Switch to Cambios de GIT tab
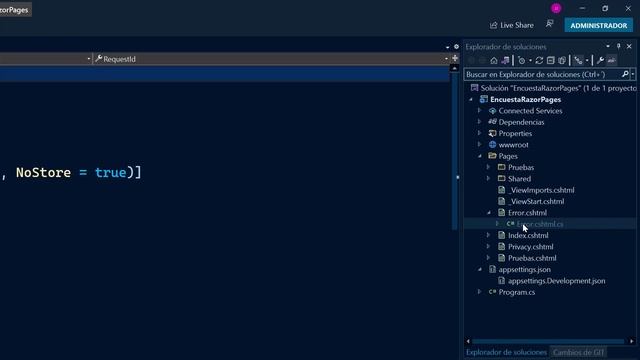The width and height of the screenshot is (640, 360). [x=578, y=352]
